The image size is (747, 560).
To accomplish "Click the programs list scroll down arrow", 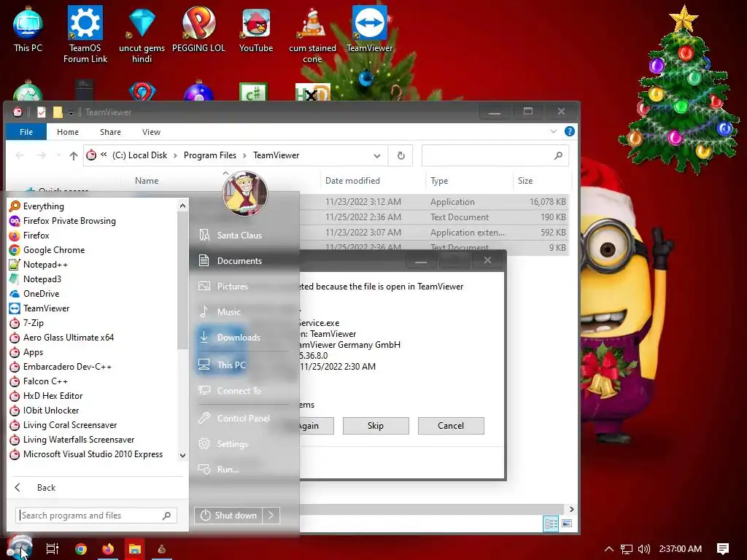I will [182, 455].
